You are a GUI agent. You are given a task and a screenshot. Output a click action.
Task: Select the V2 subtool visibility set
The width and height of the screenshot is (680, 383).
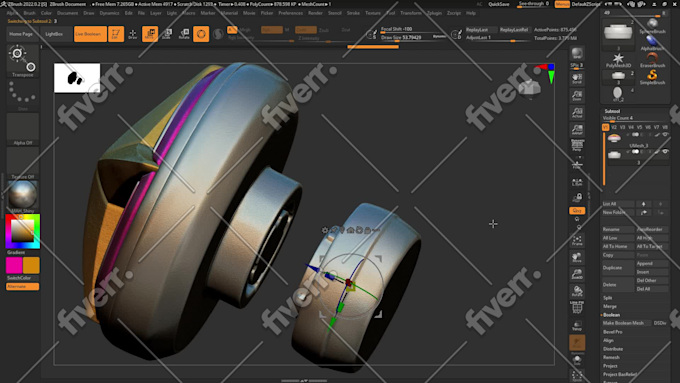tap(614, 128)
